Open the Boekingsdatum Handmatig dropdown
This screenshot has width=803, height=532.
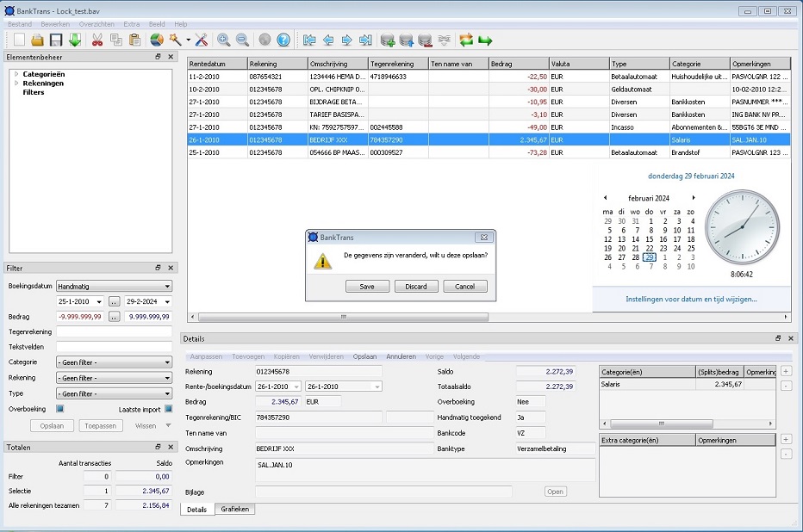click(114, 286)
